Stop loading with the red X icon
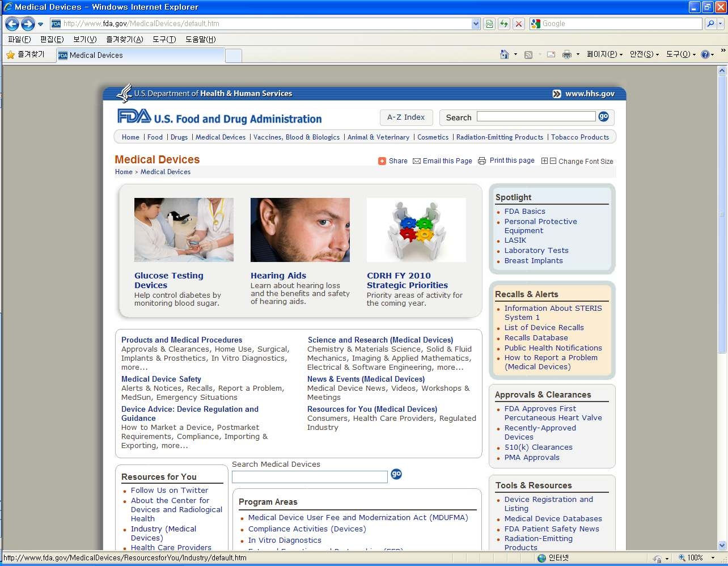Screen dimensions: 728x566 point(518,24)
